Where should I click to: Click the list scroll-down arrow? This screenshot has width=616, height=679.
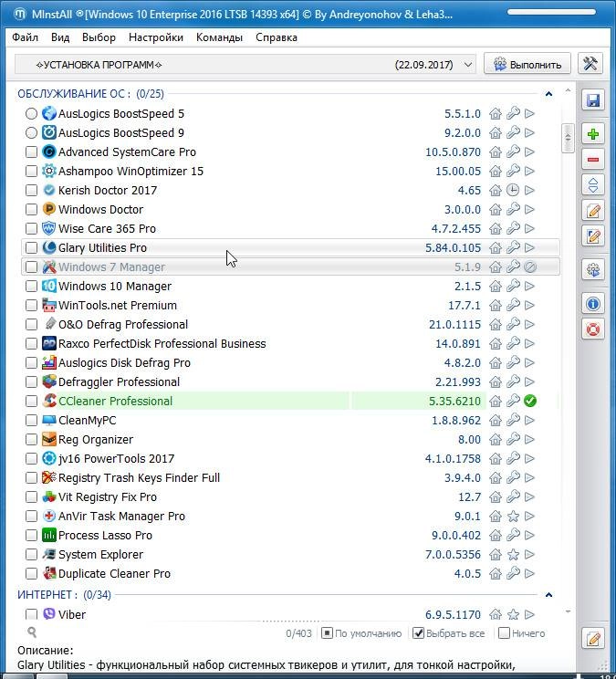pos(568,611)
